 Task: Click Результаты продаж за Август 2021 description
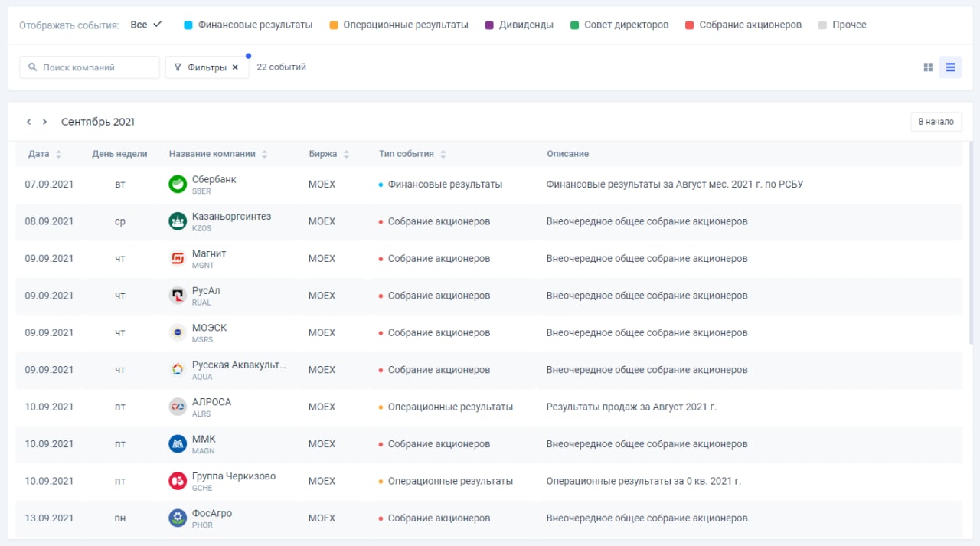[632, 407]
